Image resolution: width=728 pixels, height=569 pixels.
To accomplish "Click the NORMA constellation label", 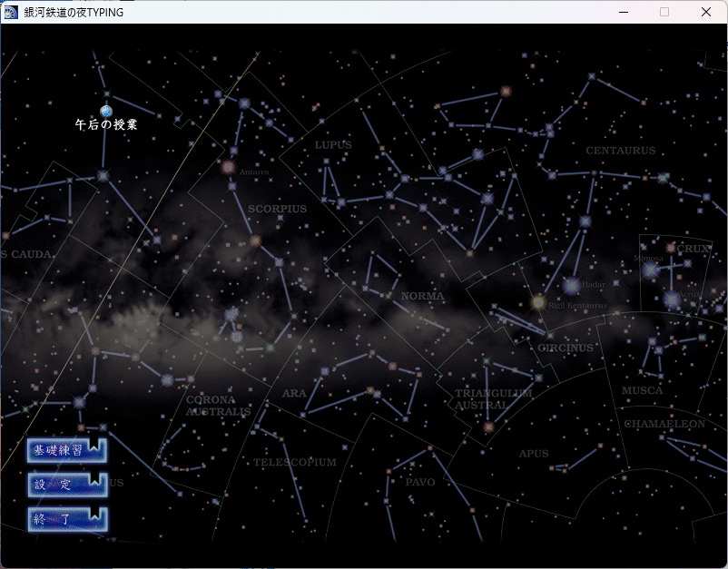I will coord(422,296).
